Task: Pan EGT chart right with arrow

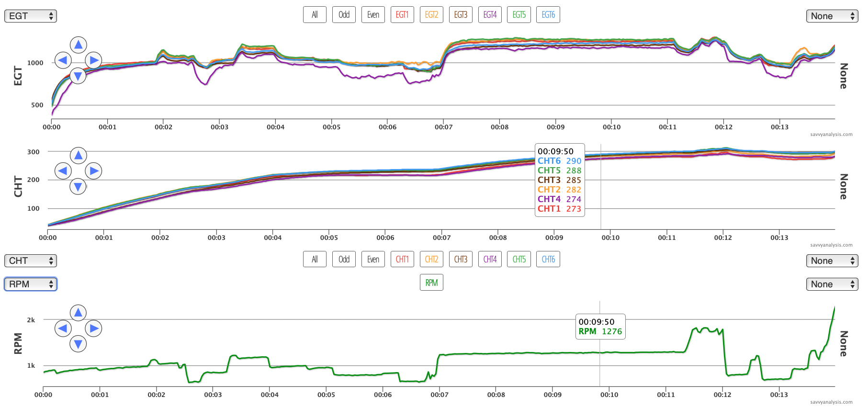Action: coord(93,60)
